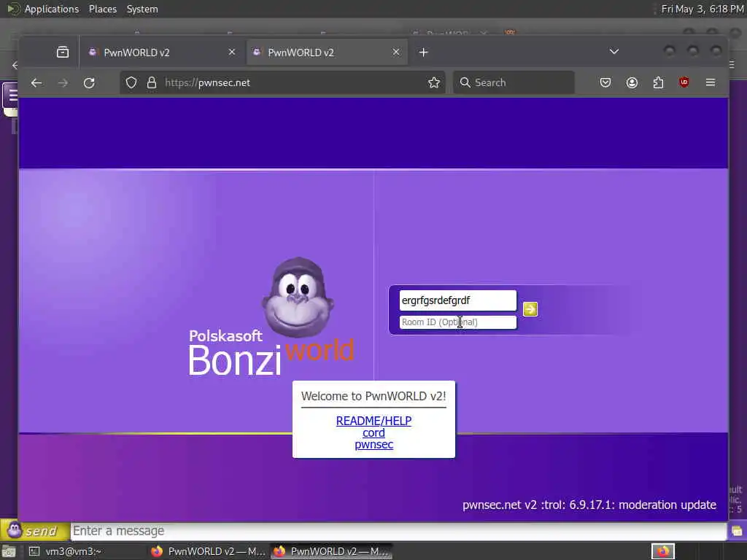Click the BonziBuddy gorilla logo

tap(298, 297)
